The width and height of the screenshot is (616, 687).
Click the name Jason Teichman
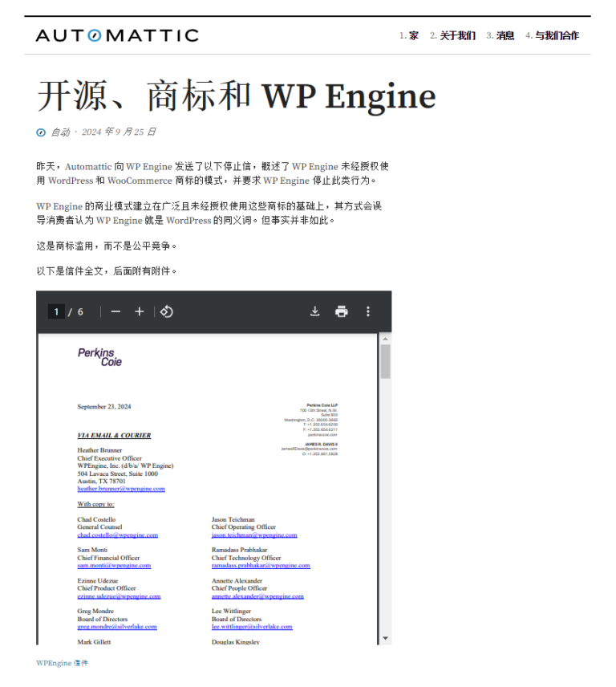(233, 519)
